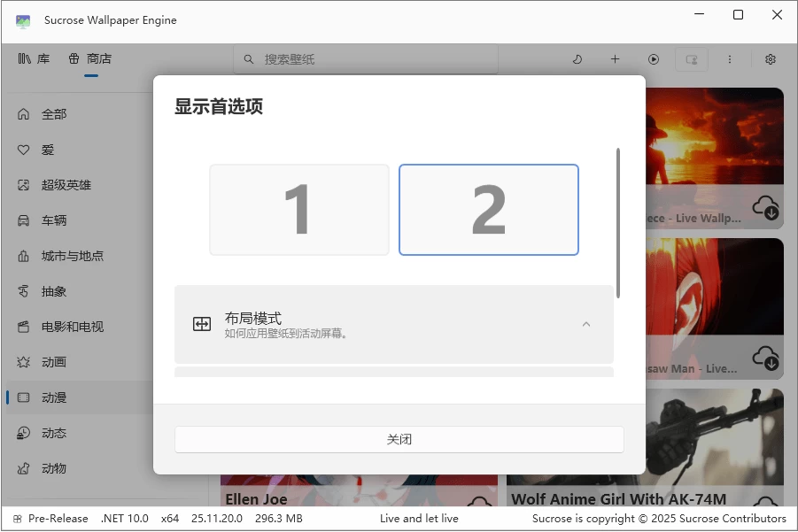798x532 pixels.
Task: Switch to the 库 library tab
Action: click(x=35, y=59)
